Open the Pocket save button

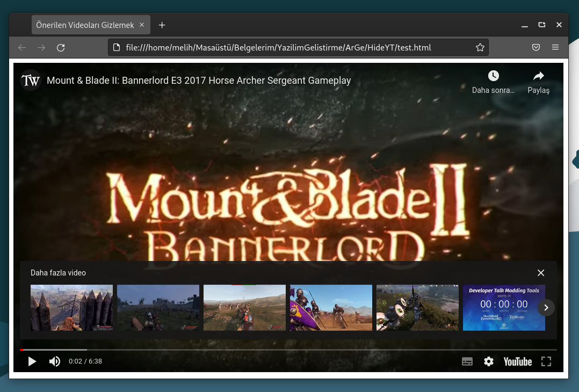click(x=536, y=47)
